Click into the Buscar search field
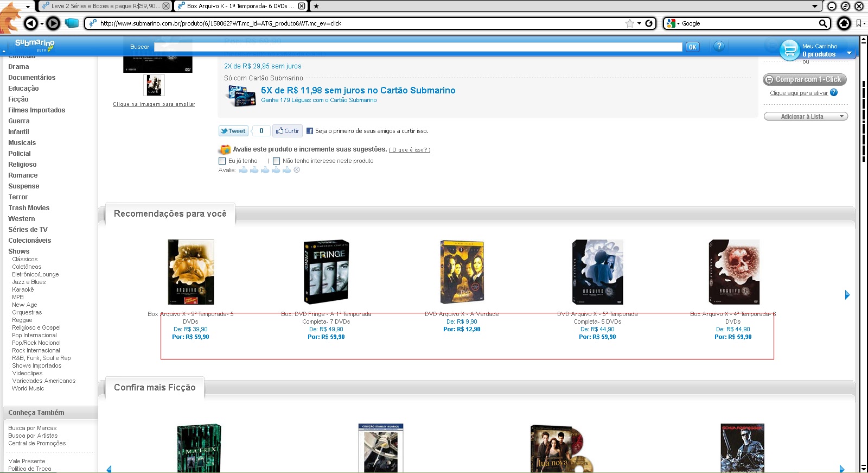 pyautogui.click(x=418, y=47)
